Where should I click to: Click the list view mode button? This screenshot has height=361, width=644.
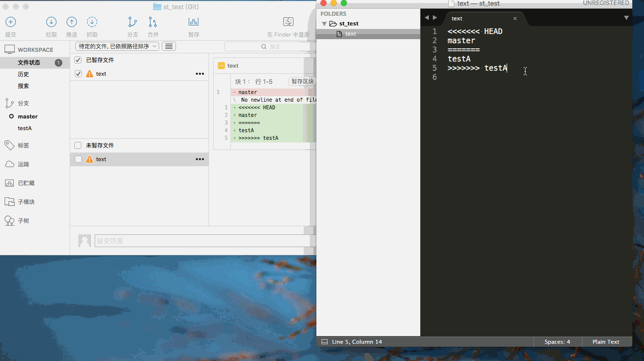[x=169, y=46]
